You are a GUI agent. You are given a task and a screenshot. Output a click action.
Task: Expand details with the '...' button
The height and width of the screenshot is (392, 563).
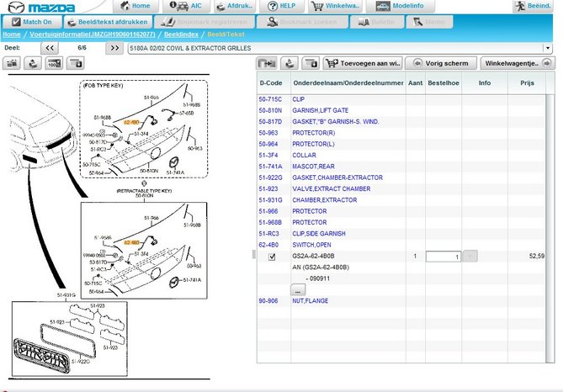point(298,289)
